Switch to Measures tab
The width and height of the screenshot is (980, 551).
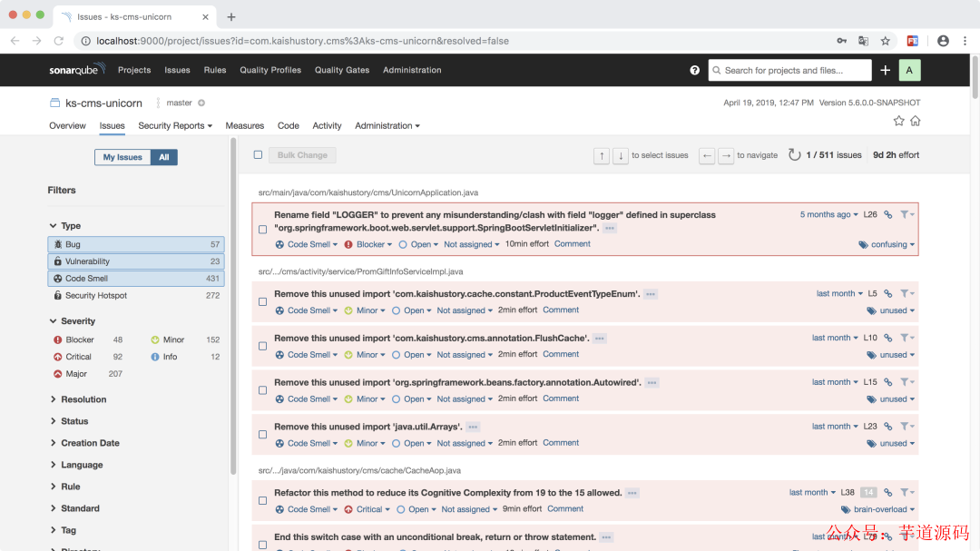244,125
